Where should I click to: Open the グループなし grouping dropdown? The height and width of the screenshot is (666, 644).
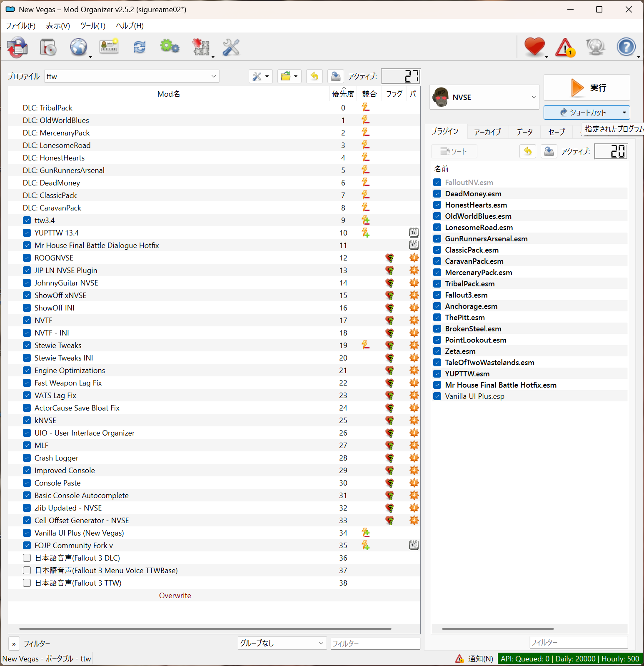click(282, 643)
